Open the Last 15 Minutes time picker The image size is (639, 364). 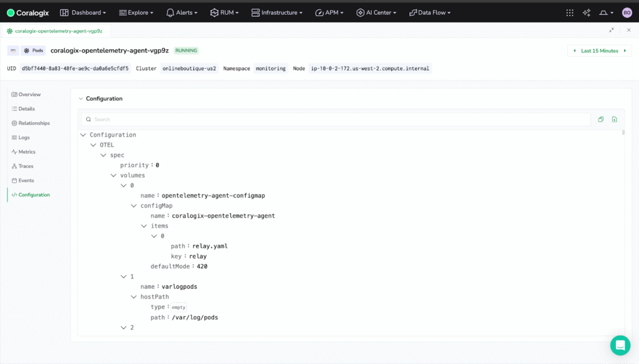[600, 51]
